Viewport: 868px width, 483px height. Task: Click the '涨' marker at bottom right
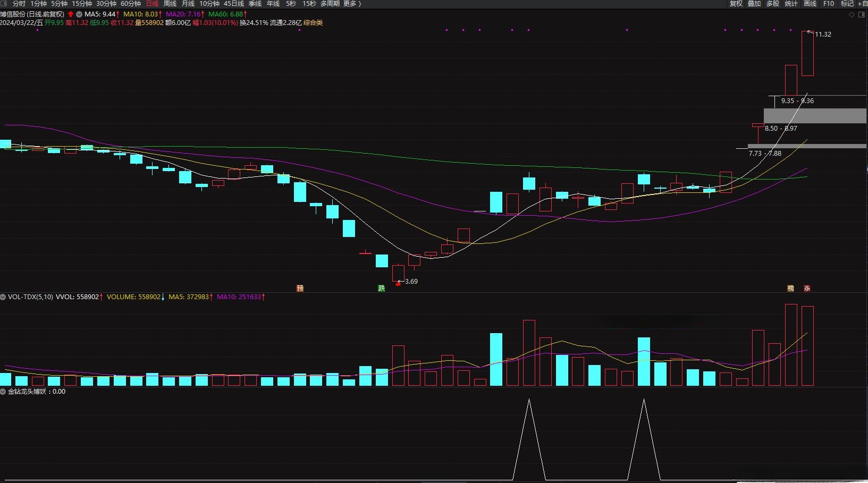tap(807, 289)
